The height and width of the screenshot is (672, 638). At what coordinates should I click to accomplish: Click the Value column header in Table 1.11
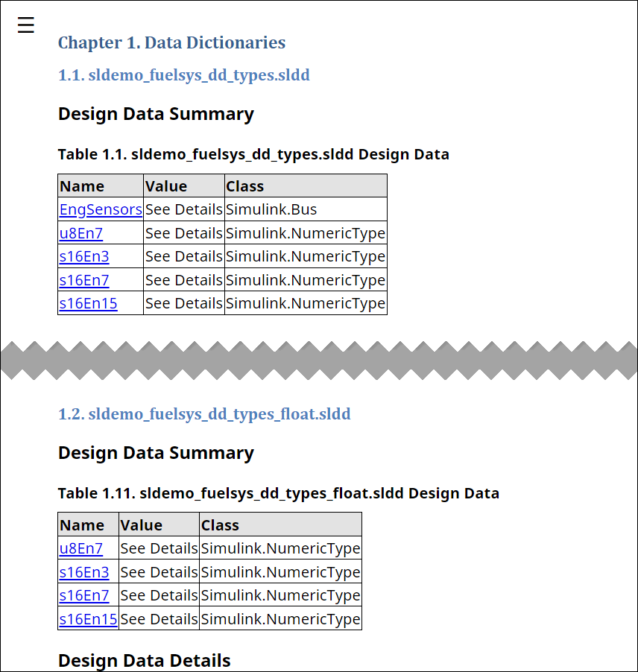(159, 525)
